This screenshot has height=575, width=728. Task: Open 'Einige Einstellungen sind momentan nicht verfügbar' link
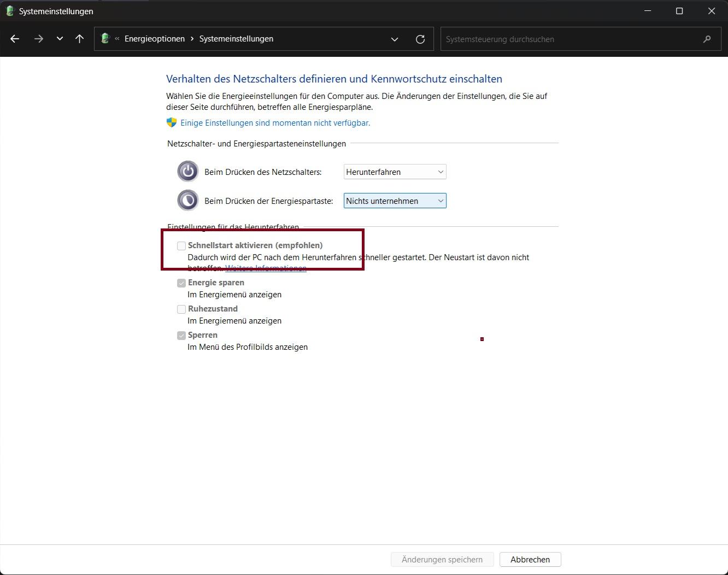pyautogui.click(x=275, y=123)
